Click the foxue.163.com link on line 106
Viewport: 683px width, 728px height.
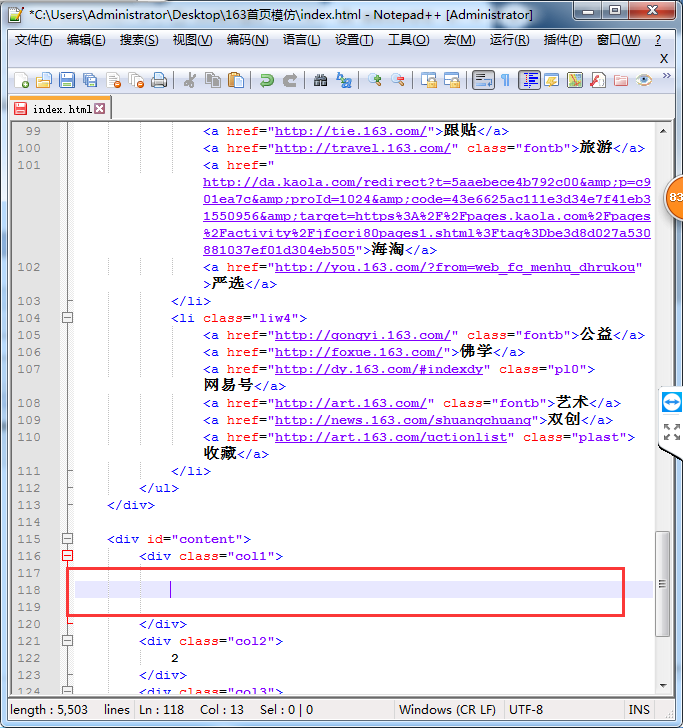click(x=359, y=352)
